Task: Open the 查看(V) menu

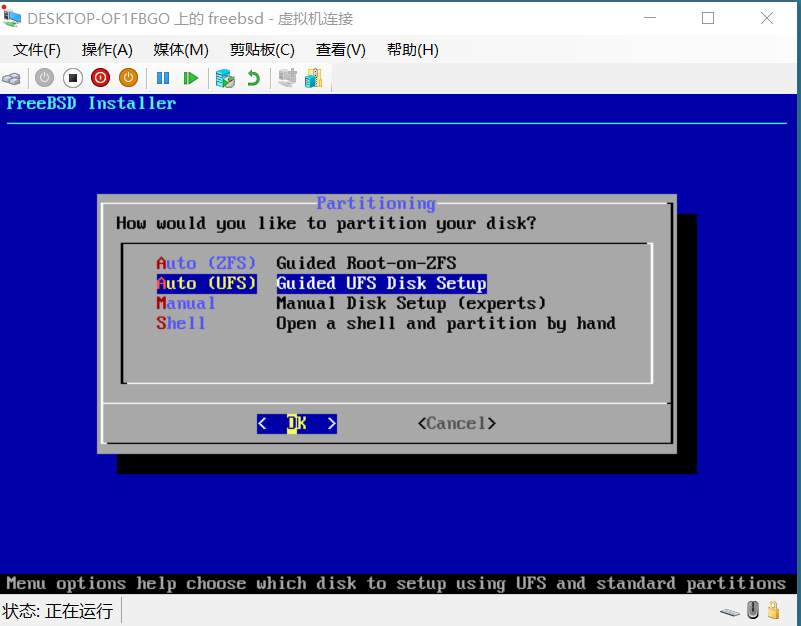Action: pos(341,50)
